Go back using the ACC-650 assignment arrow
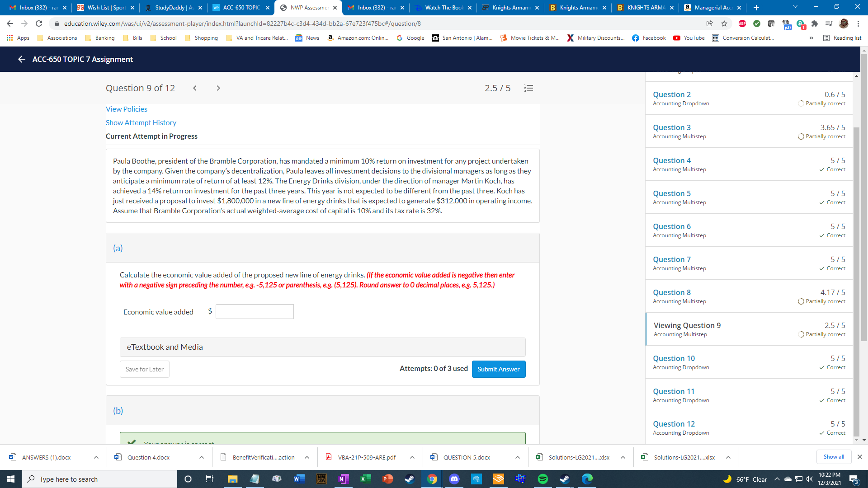The image size is (868, 488). click(x=21, y=59)
